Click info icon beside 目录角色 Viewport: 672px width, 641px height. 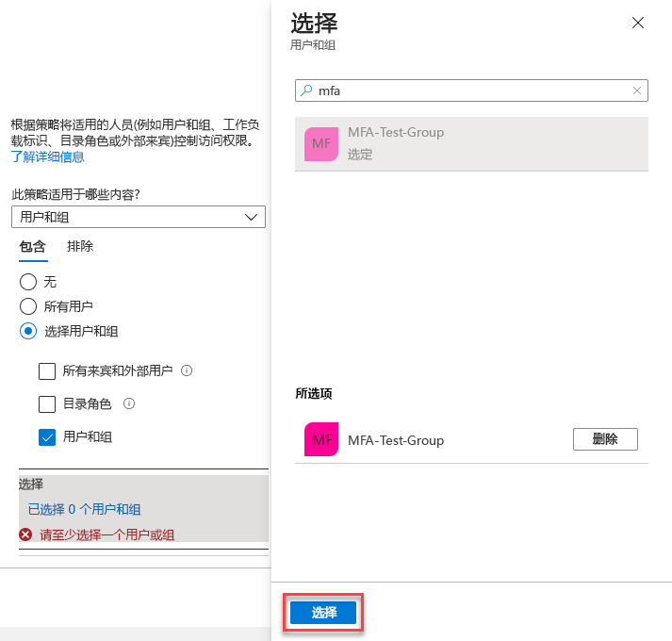(x=129, y=404)
